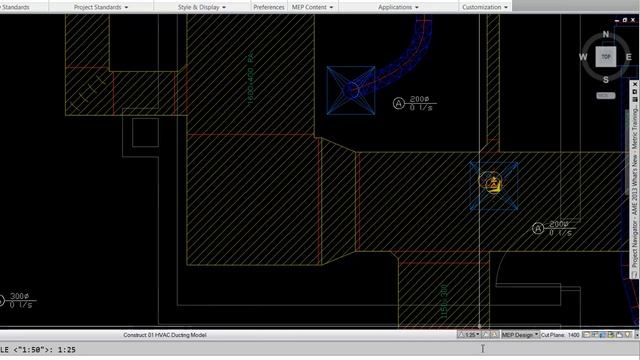Expand the Customization panel dropdown
640x360 pixels.
[x=485, y=7]
